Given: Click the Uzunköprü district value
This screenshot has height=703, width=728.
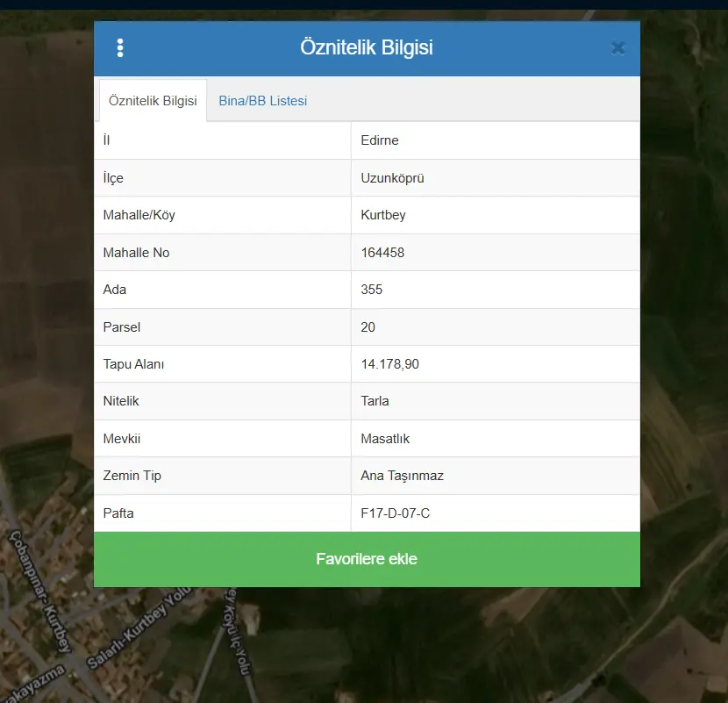Looking at the screenshot, I should [x=392, y=178].
